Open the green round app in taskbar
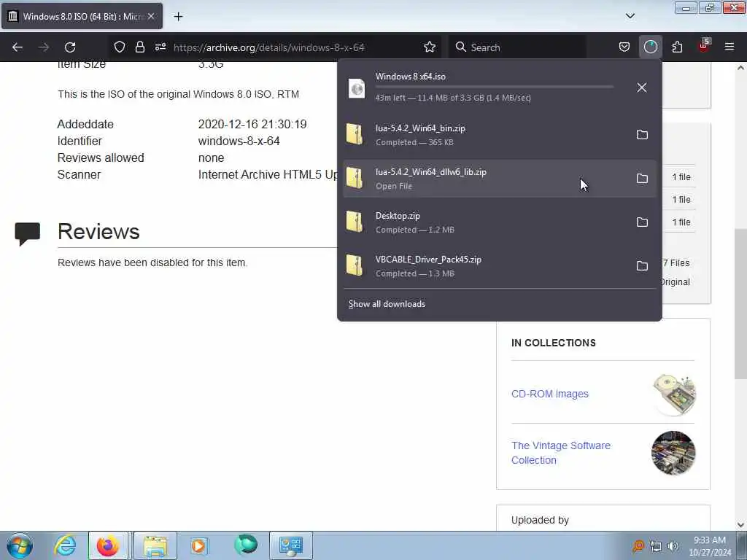 pos(246,545)
